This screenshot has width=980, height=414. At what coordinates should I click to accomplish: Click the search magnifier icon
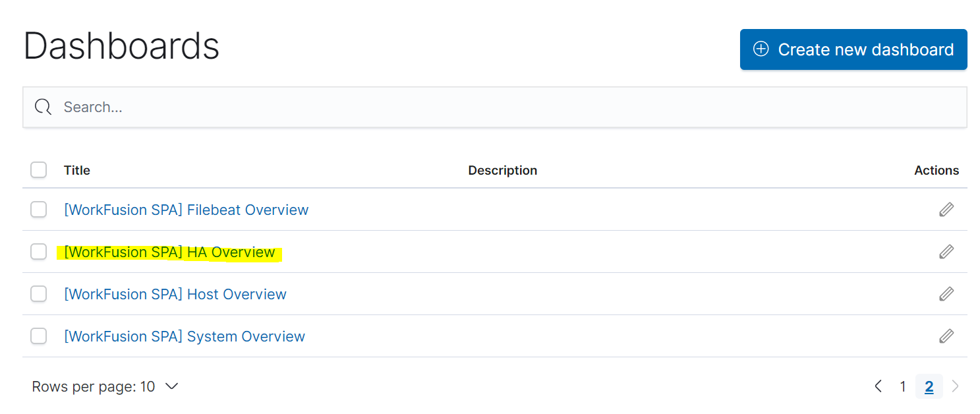(x=43, y=107)
